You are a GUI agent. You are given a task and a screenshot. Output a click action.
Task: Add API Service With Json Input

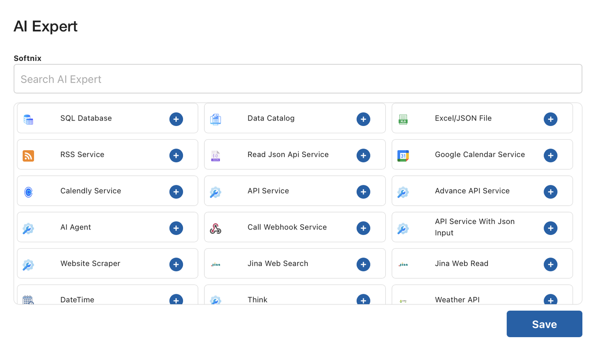(550, 228)
